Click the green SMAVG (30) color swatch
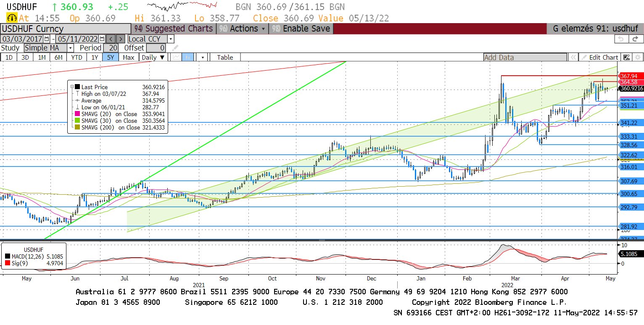 [x=77, y=121]
